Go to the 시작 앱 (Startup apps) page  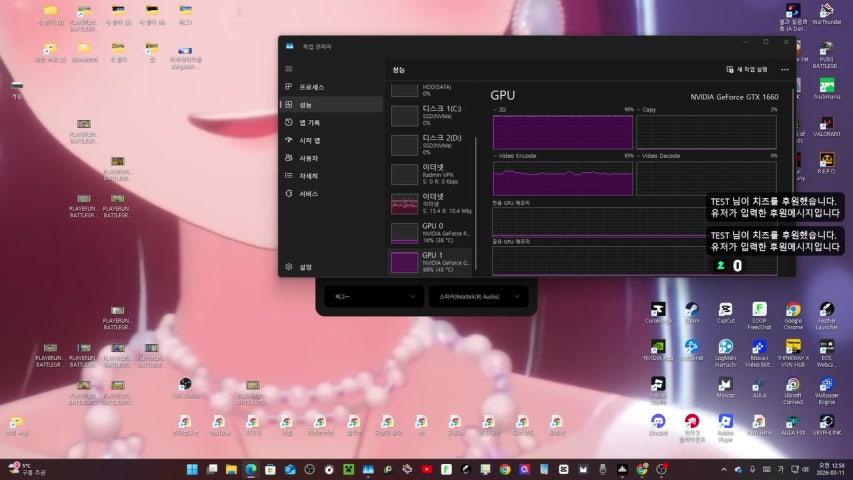(309, 141)
